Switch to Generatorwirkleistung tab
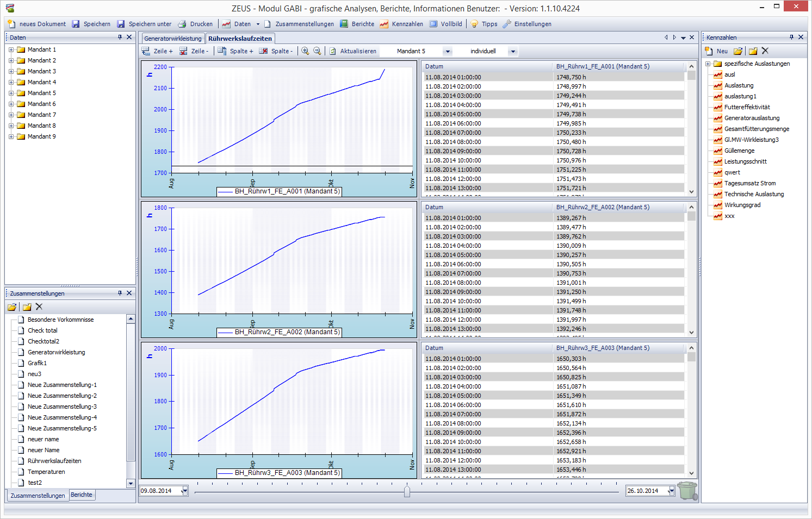 click(173, 39)
